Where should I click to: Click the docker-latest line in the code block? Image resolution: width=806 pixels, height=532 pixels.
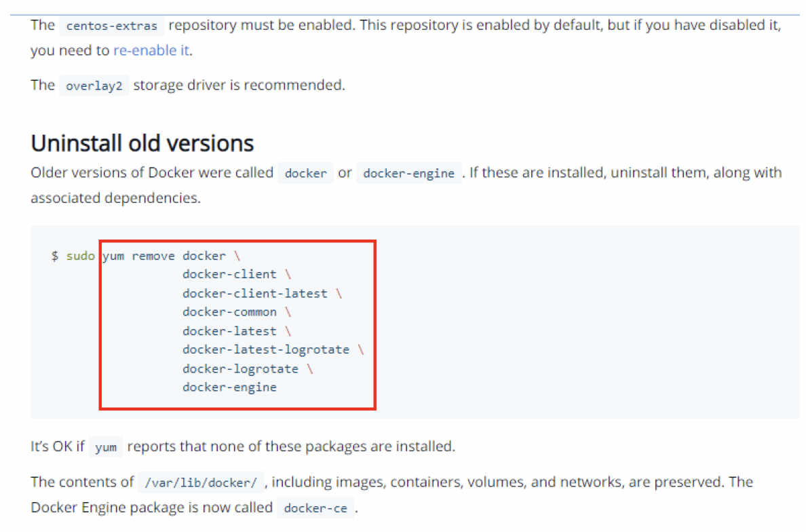229,331
